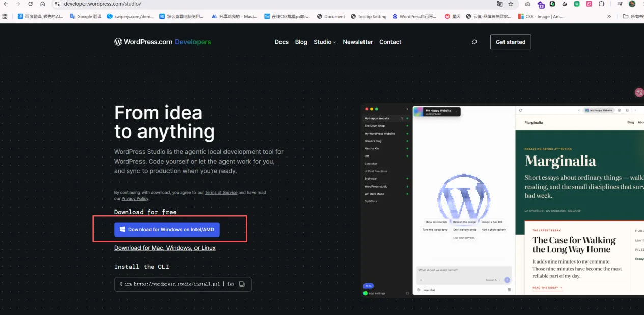Open the 百度翻译 bookmark
This screenshot has width=644, height=315.
(x=40, y=16)
